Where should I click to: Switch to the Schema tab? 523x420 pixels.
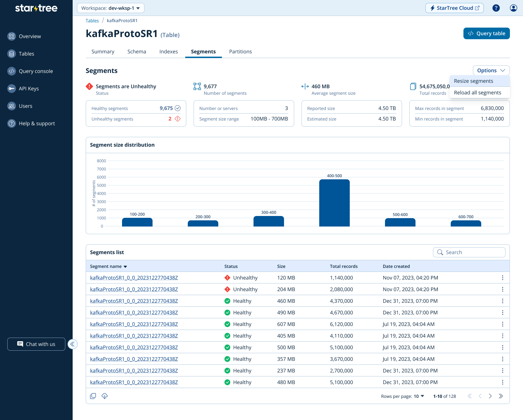[137, 52]
